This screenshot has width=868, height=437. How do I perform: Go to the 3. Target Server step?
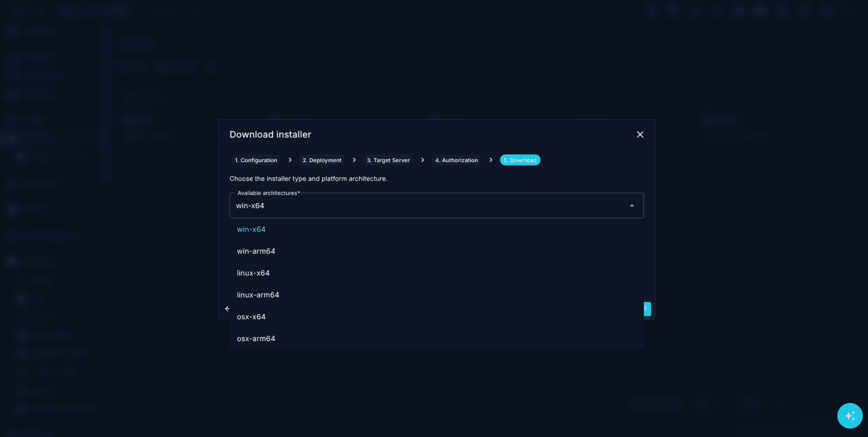pos(388,160)
